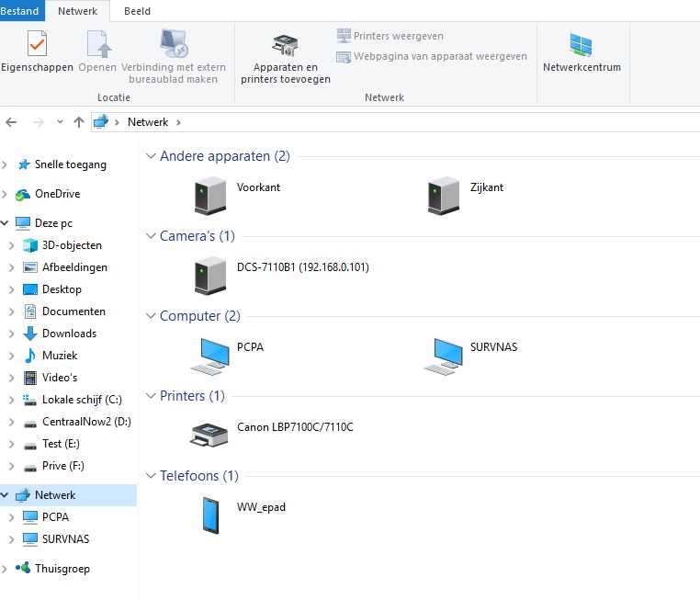Open 3D-objecten folder in sidebar

coord(72,245)
